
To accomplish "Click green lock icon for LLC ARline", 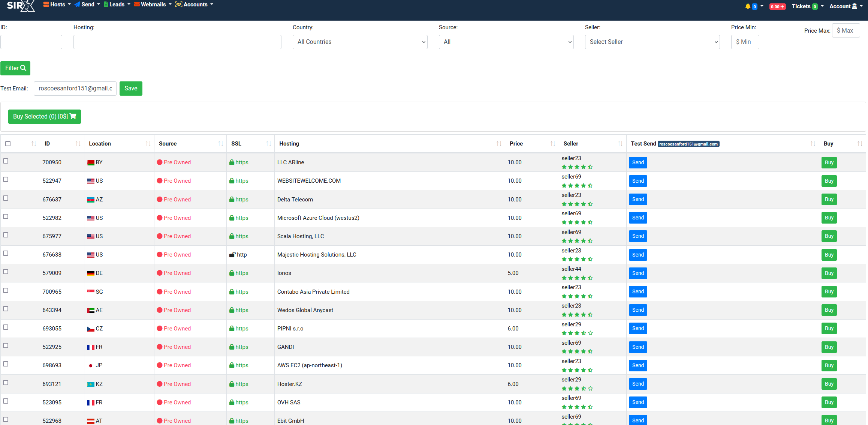I will tap(232, 162).
